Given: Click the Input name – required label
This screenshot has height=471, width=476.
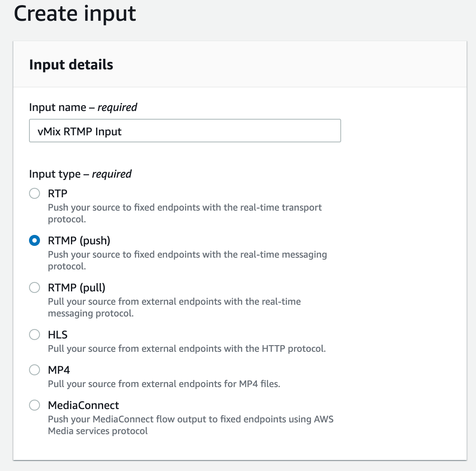Looking at the screenshot, I should [x=83, y=107].
